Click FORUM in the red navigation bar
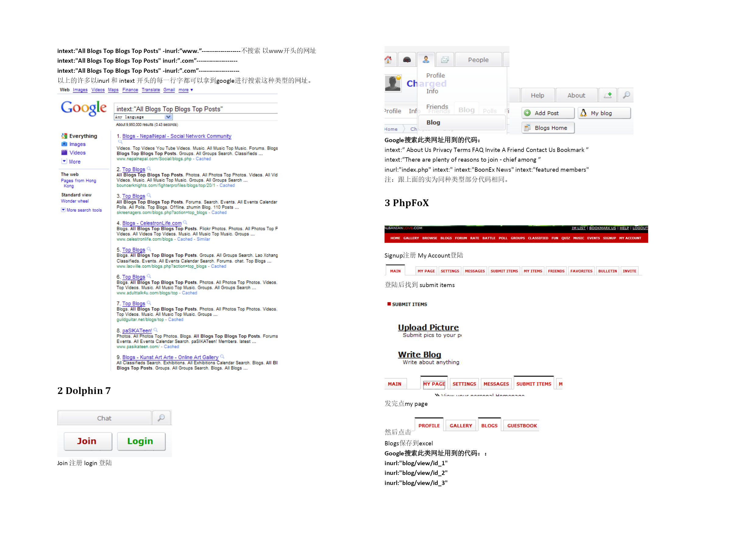This screenshot has width=756, height=534. (461, 238)
